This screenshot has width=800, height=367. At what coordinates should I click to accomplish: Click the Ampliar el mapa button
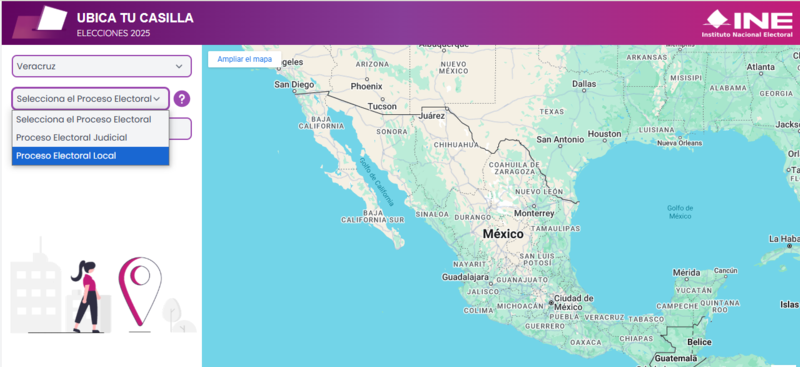coord(244,59)
